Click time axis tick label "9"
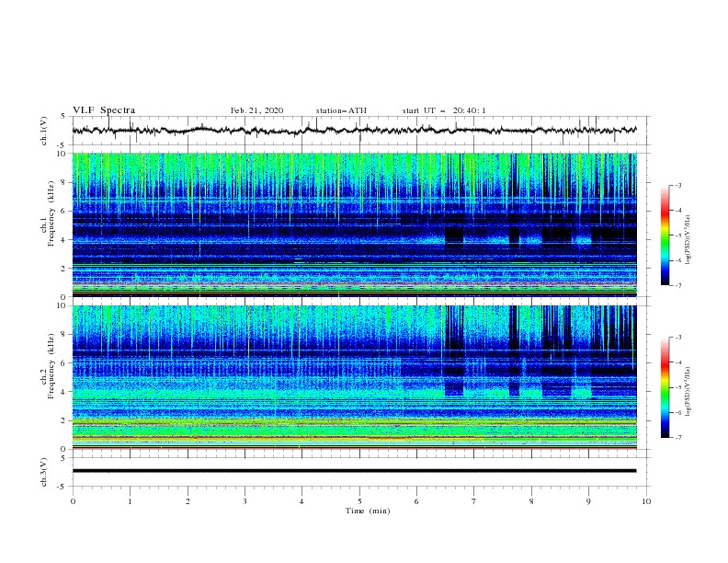 coord(588,501)
